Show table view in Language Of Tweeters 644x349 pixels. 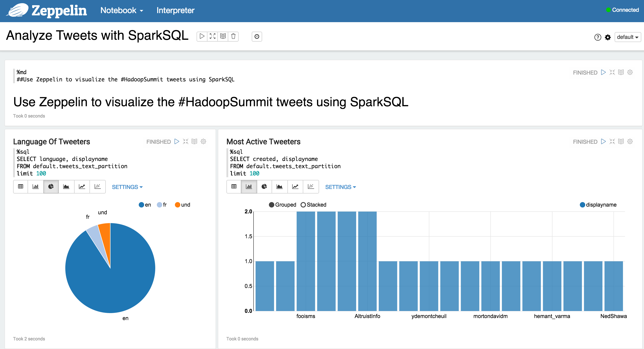point(21,186)
